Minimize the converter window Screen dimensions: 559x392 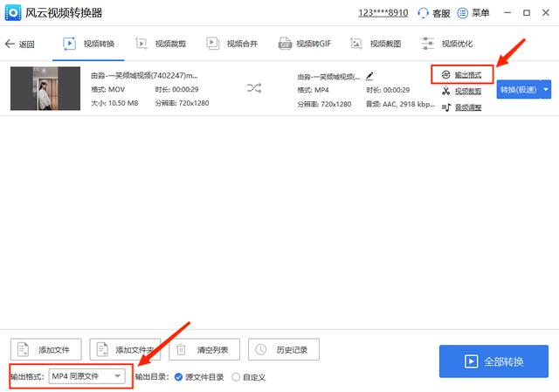click(507, 13)
